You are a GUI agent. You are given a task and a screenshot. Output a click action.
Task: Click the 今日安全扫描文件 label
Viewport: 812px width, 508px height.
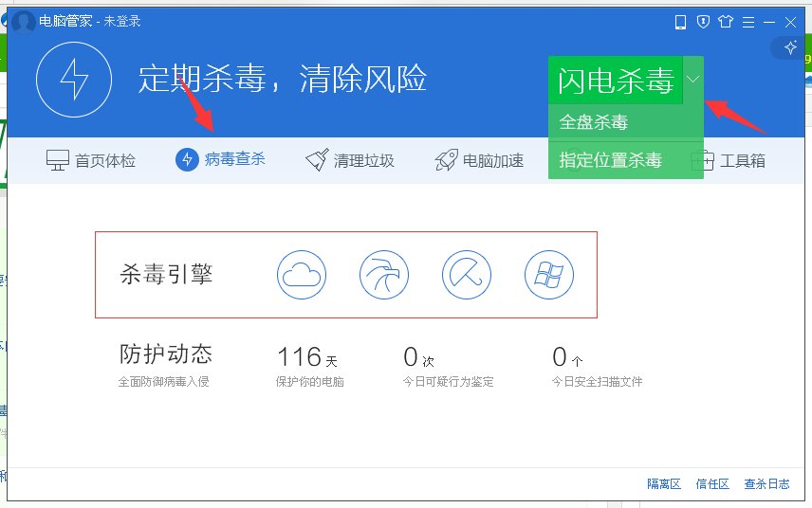click(x=597, y=382)
